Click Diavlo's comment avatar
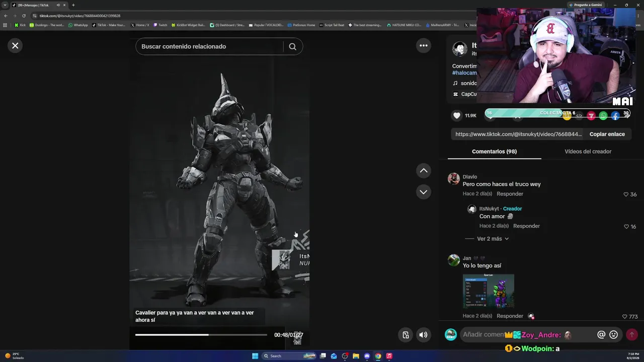This screenshot has height=362, width=644. coord(454,179)
